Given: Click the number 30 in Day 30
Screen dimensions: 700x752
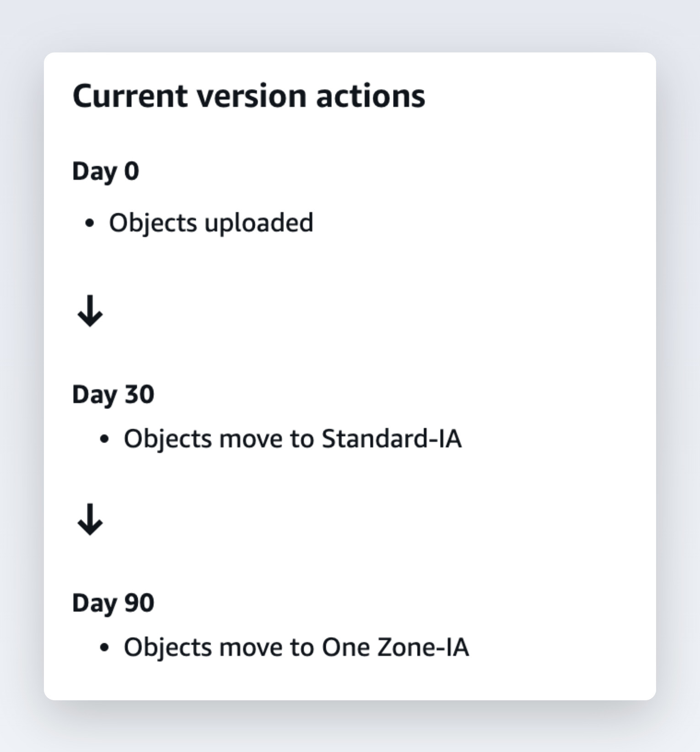Looking at the screenshot, I should click(140, 394).
